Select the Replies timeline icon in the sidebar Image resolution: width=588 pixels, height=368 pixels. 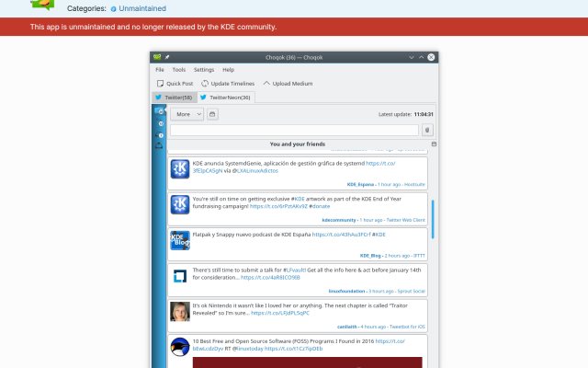pyautogui.click(x=160, y=123)
